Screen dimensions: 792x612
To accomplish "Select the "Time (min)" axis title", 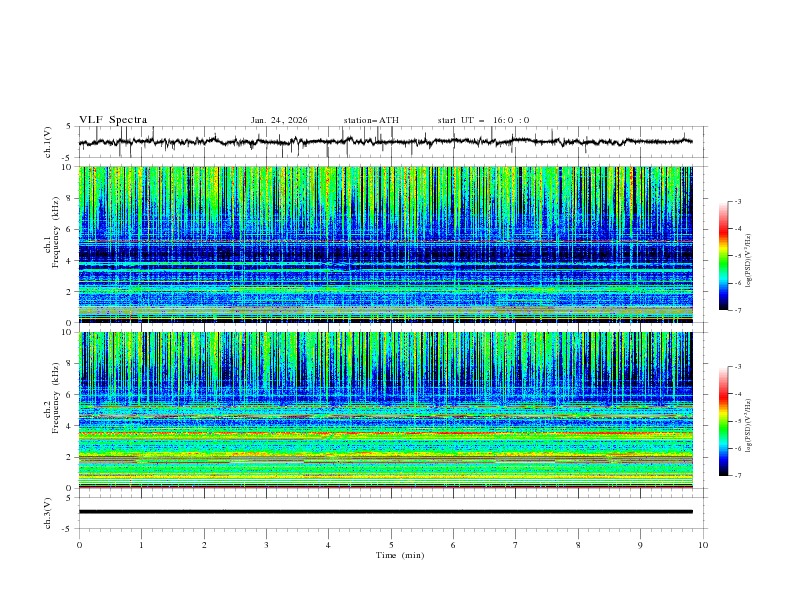I will point(400,555).
